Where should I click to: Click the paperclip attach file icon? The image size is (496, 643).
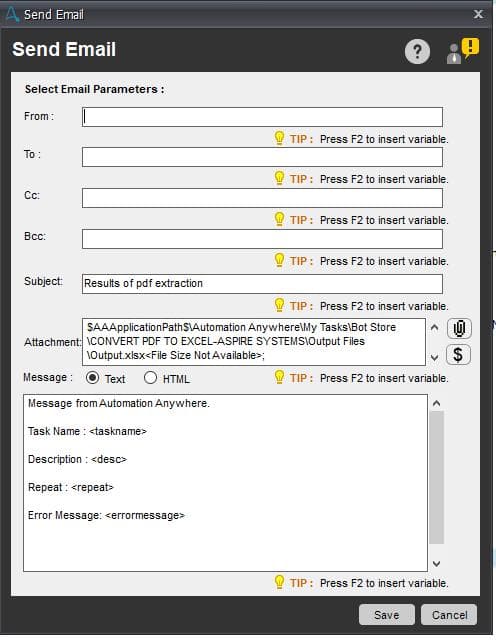click(459, 328)
